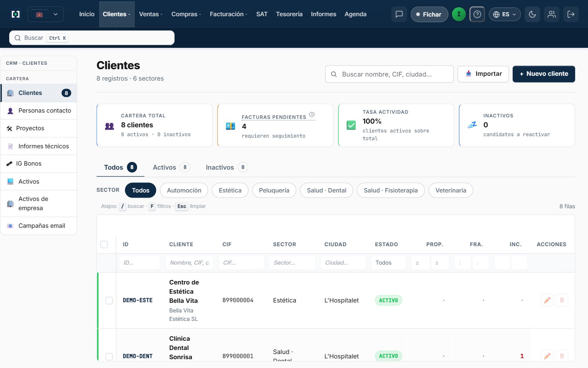The image size is (588, 368).
Task: Open the ES language selector
Action: (505, 14)
